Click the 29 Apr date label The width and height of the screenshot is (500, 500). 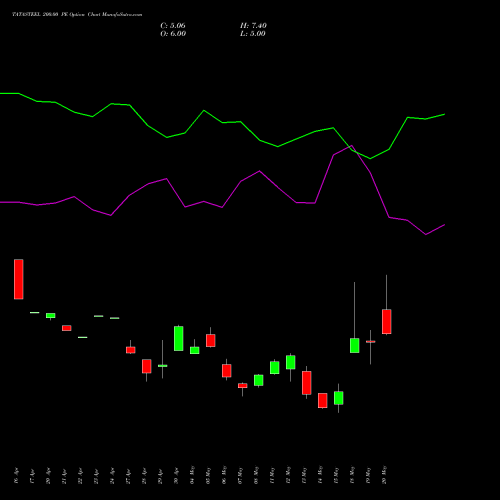[161, 476]
